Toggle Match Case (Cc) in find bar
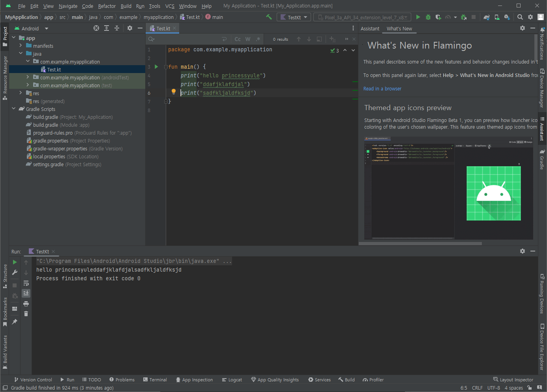 [238, 39]
